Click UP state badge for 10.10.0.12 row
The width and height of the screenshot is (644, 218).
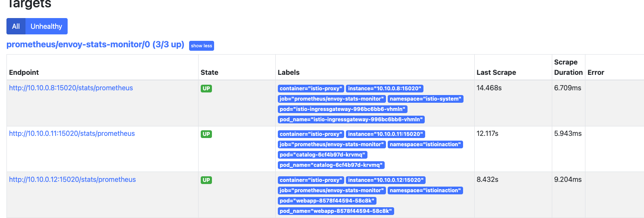coord(206,180)
